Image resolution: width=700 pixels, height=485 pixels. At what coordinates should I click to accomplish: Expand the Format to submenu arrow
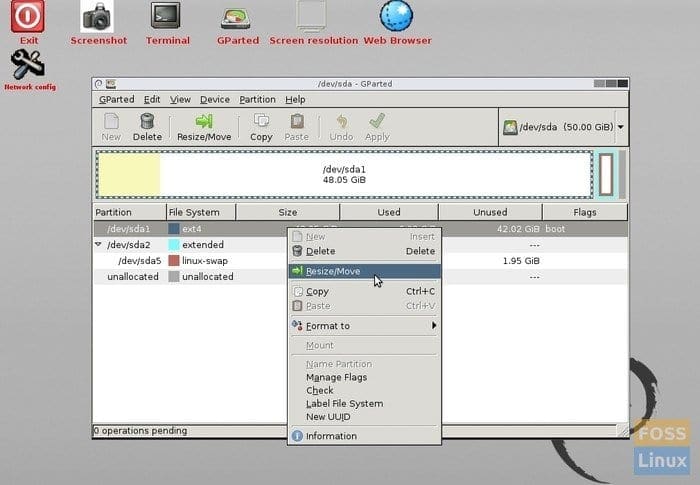coord(434,326)
